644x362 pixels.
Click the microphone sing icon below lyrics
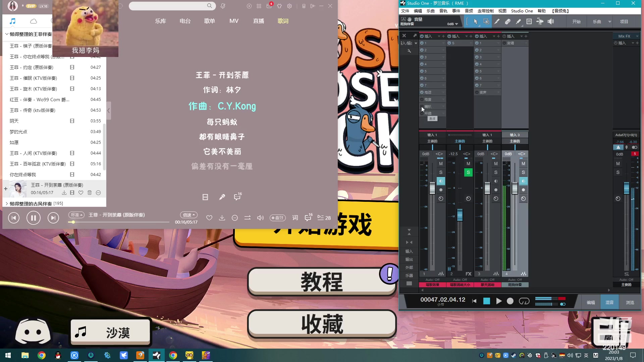pos(222,197)
